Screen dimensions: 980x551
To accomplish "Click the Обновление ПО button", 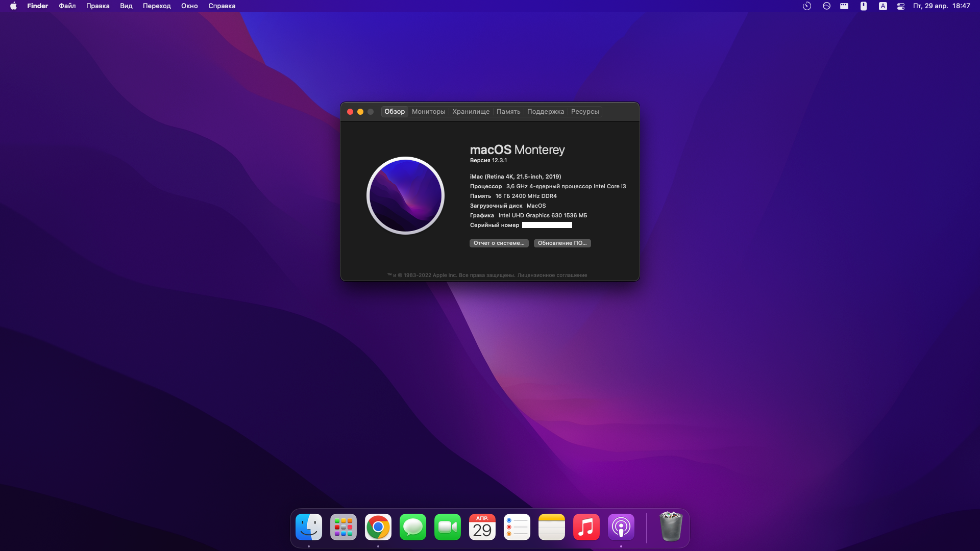I will pos(562,243).
